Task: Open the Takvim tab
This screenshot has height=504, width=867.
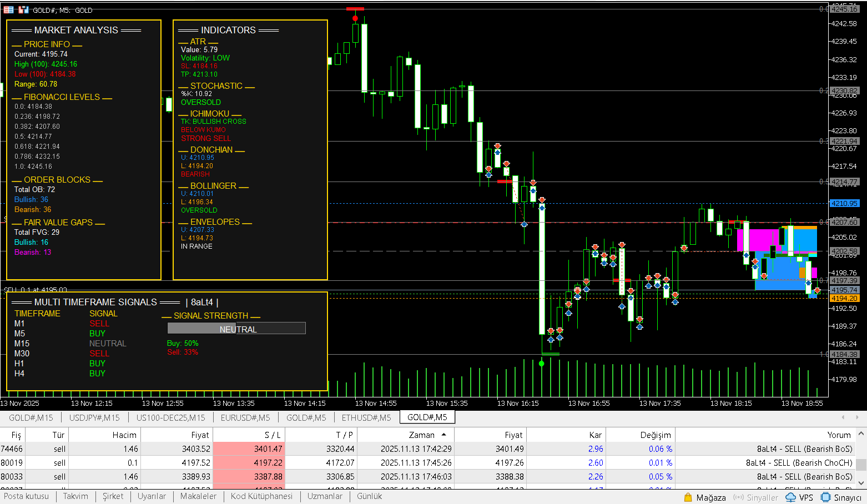Action: (x=75, y=496)
